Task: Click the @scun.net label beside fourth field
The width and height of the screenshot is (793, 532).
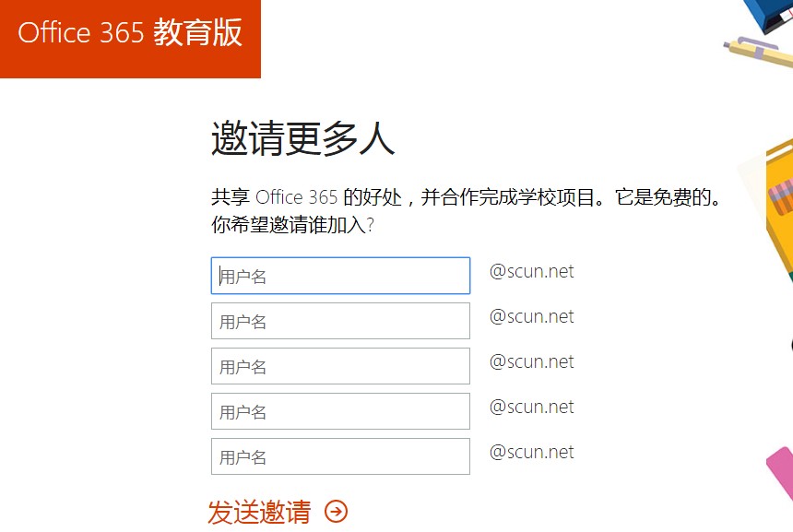Action: 531,408
